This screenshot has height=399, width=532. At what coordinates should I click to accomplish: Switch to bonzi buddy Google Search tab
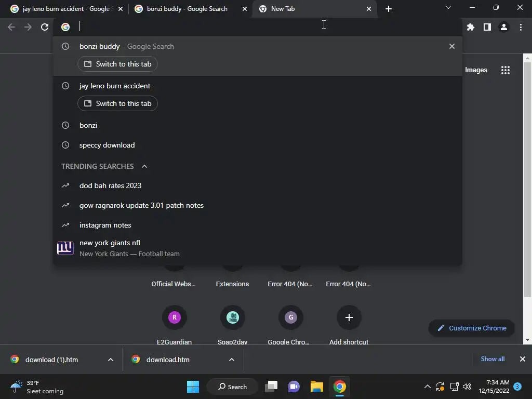(x=190, y=9)
